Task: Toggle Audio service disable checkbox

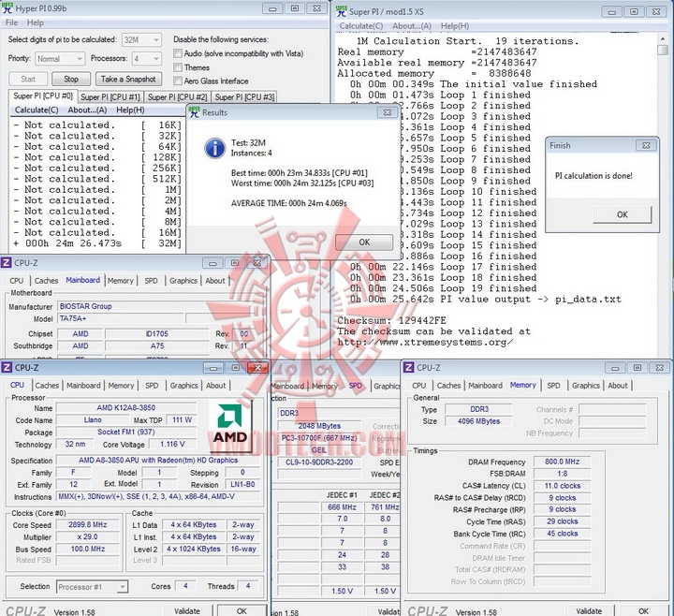Action: pos(178,53)
